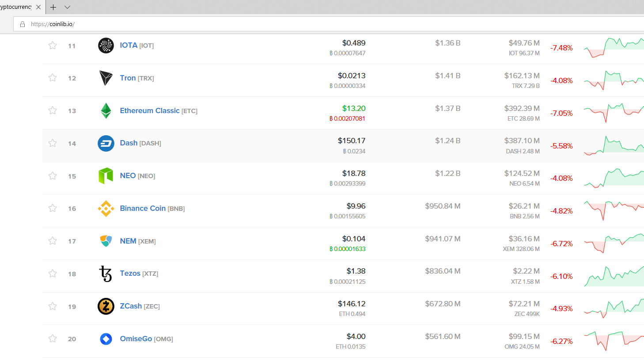Open the NEO [NEO] coin page
This screenshot has width=644, height=362.
click(x=137, y=176)
